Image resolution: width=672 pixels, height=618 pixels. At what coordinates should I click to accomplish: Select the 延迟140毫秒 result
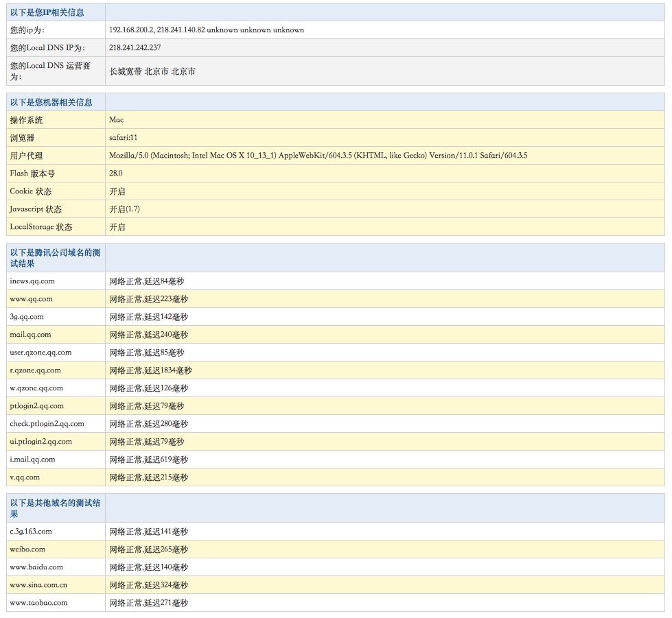(x=166, y=567)
